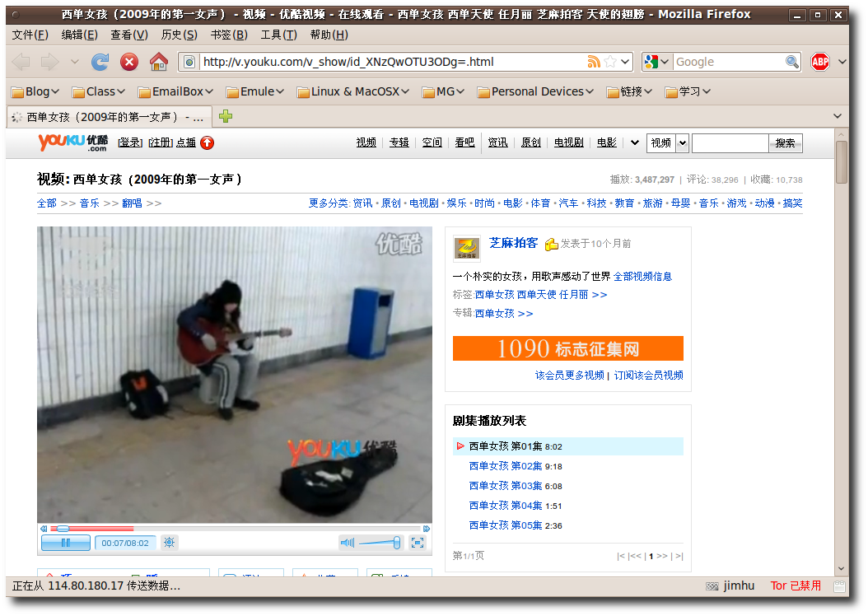This screenshot has height=616, width=868.
Task: Click the jimhu status bar icon
Action: (x=712, y=586)
